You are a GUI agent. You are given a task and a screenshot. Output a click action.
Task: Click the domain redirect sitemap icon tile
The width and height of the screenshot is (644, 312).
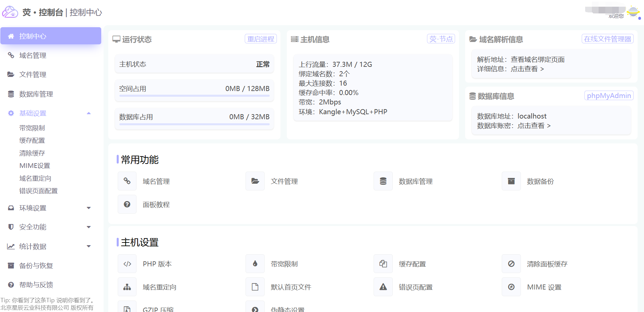127,287
